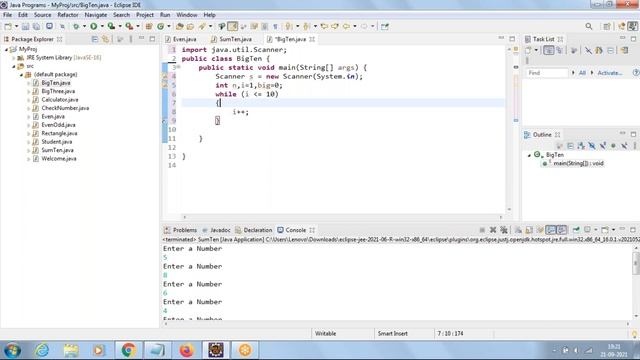Open Internet Explorer from taskbar

click(x=41, y=350)
